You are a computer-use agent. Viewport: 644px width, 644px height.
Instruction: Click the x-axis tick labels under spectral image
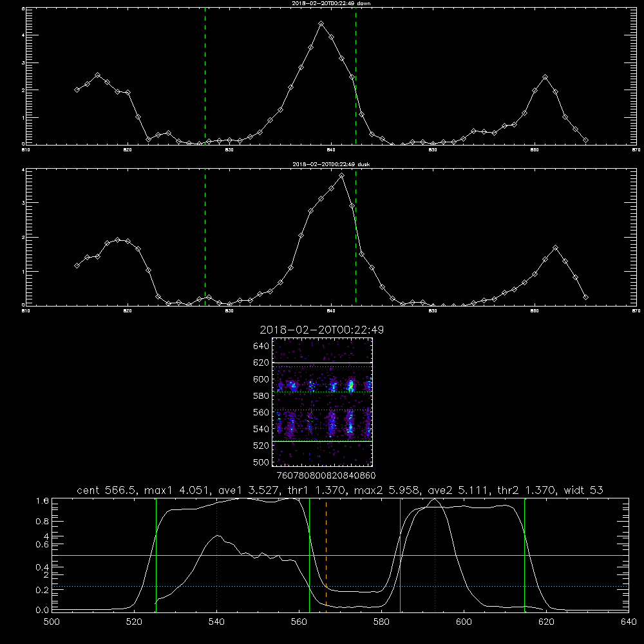click(326, 476)
